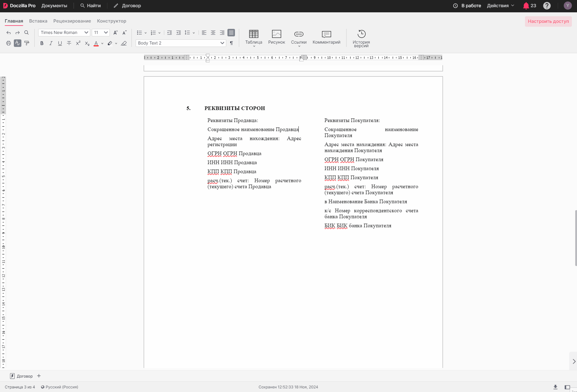The image size is (577, 392).
Task: Download document from status bar
Action: pyautogui.click(x=555, y=387)
